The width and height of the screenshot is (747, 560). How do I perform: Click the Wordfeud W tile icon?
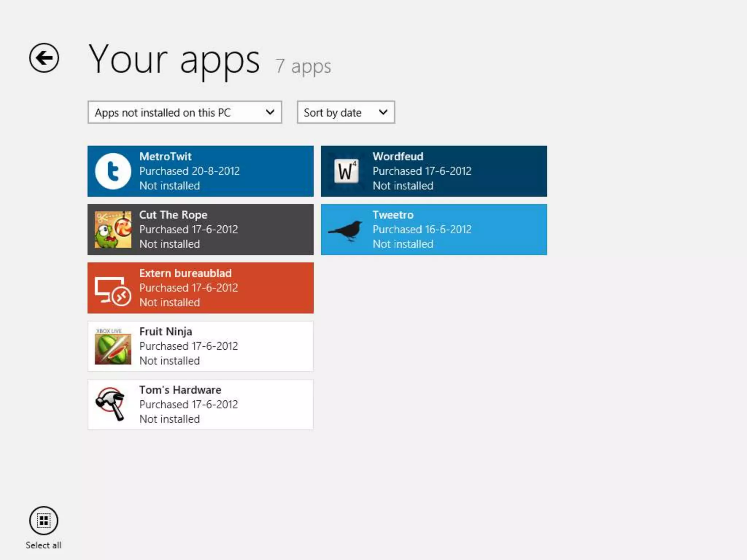(346, 171)
